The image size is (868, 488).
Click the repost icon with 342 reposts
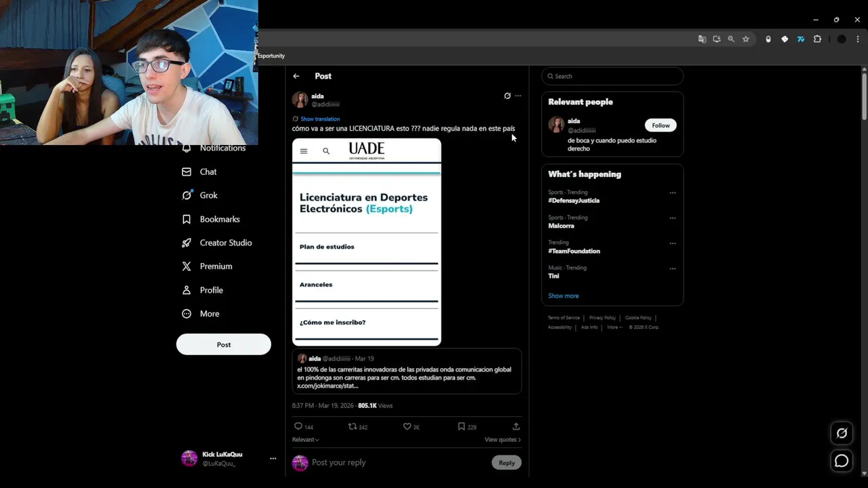pos(352,426)
